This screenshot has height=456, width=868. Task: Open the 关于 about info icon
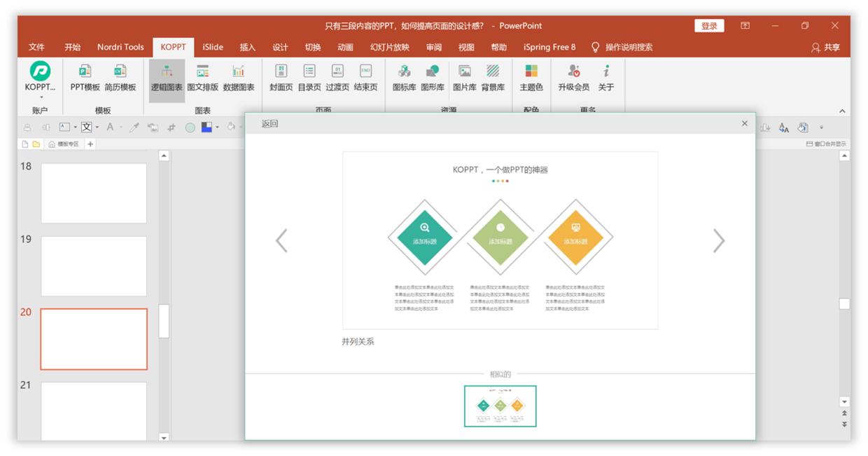[606, 78]
